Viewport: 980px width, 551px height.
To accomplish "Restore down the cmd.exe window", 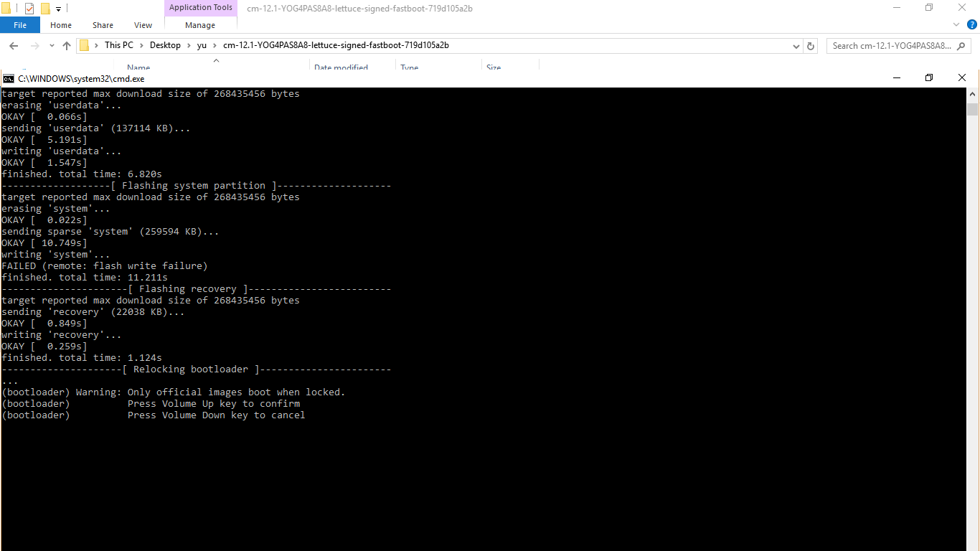I will click(x=929, y=77).
